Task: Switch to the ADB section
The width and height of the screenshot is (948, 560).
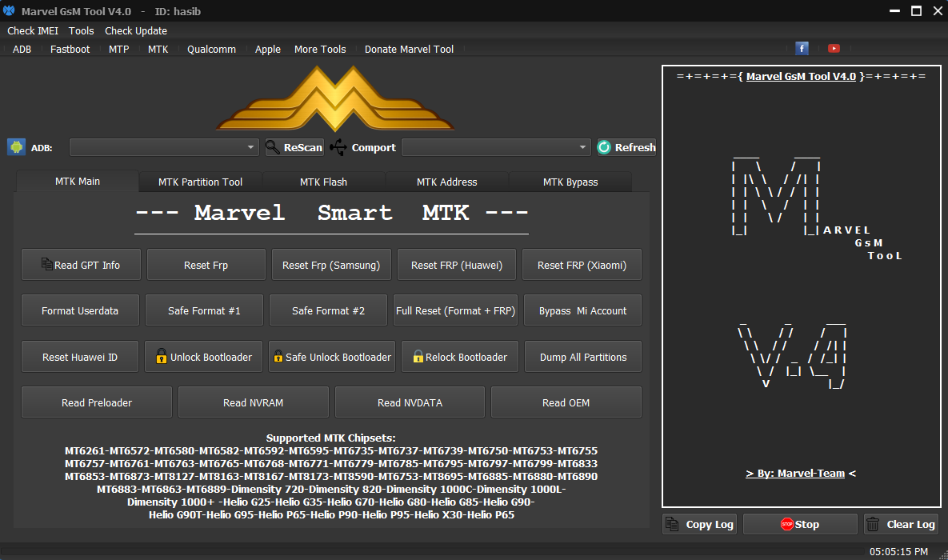Action: tap(22, 49)
